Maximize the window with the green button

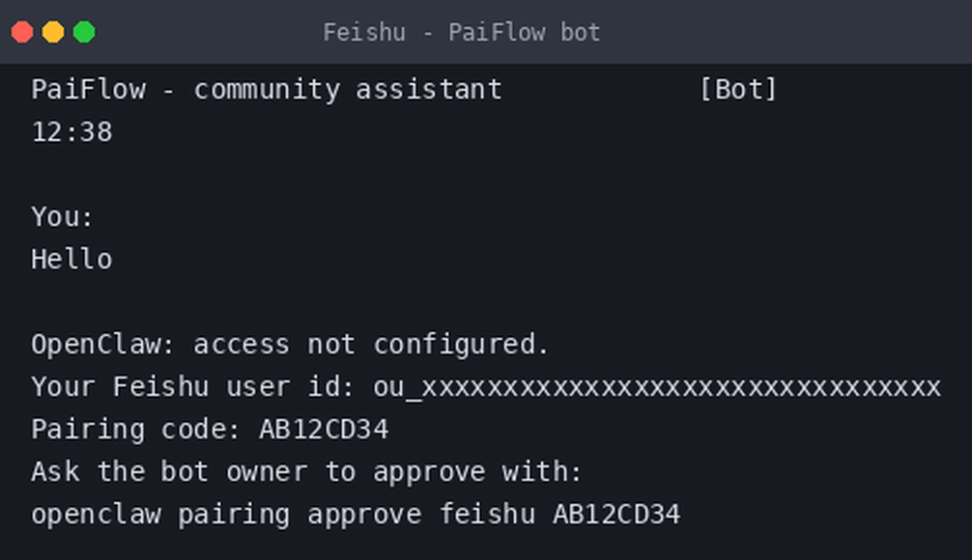click(84, 32)
